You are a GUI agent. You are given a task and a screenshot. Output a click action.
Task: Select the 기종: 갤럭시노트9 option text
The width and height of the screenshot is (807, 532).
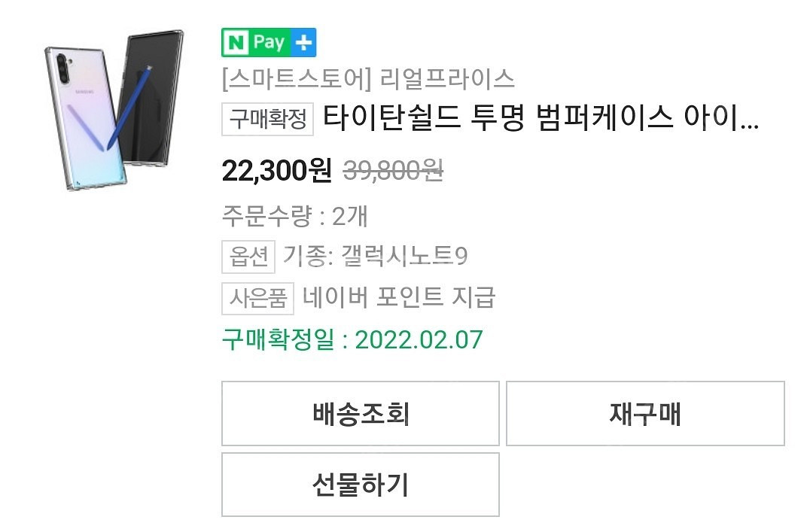[376, 256]
